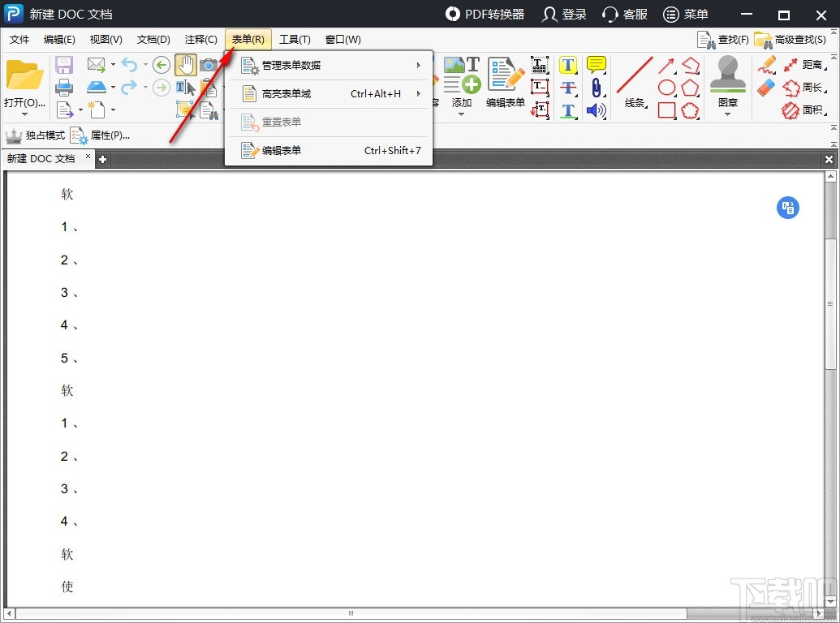Select the hand pan tool
This screenshot has width=840, height=623.
(186, 65)
